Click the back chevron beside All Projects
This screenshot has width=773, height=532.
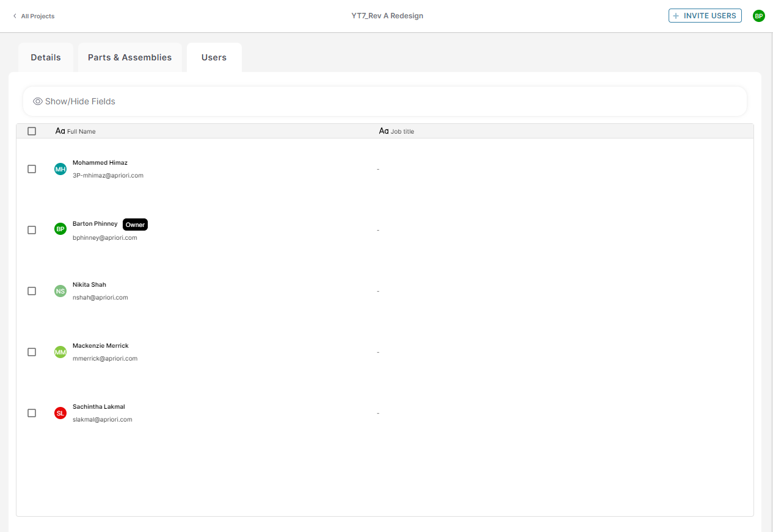click(x=15, y=16)
